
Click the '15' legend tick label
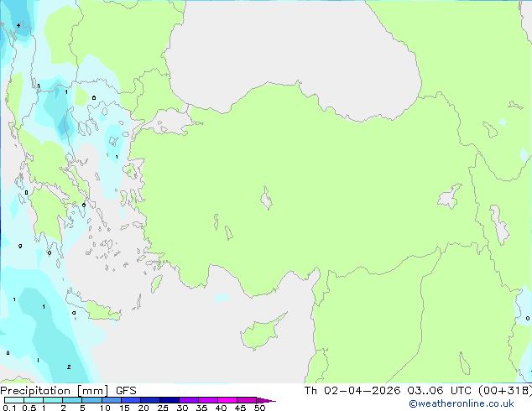tap(124, 408)
